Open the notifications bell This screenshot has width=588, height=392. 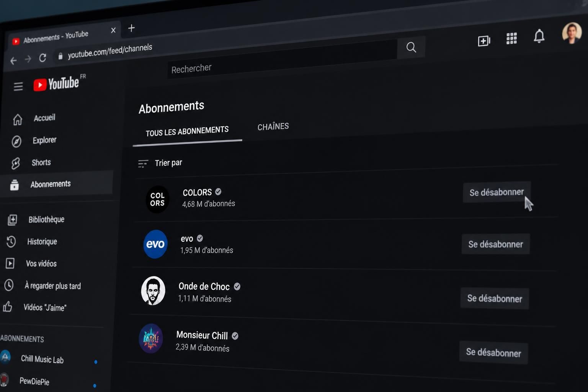pos(539,36)
